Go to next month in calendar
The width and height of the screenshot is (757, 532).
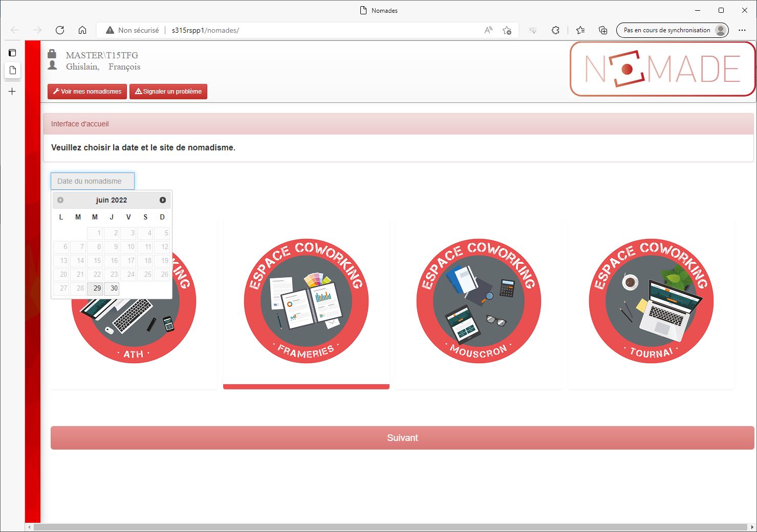click(163, 200)
